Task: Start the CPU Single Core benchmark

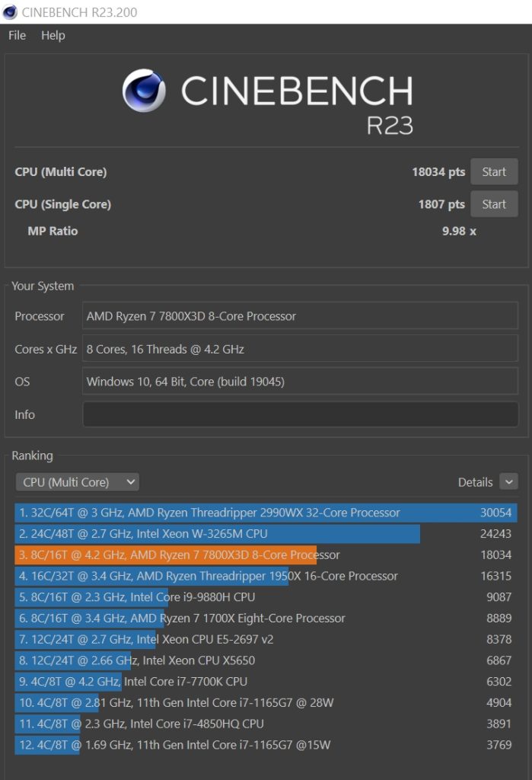Action: tap(494, 204)
